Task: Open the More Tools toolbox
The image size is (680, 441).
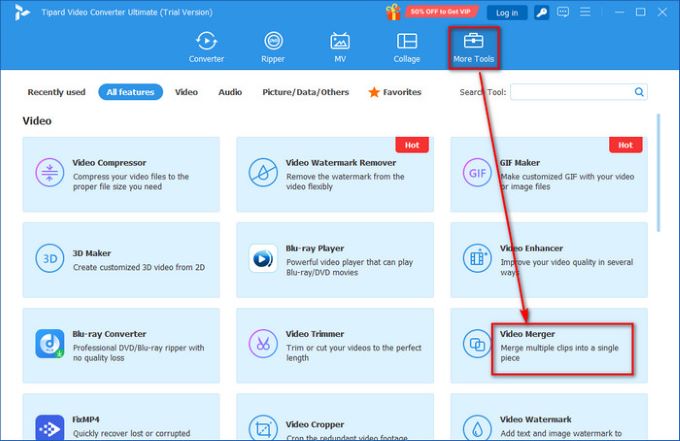Action: point(474,47)
